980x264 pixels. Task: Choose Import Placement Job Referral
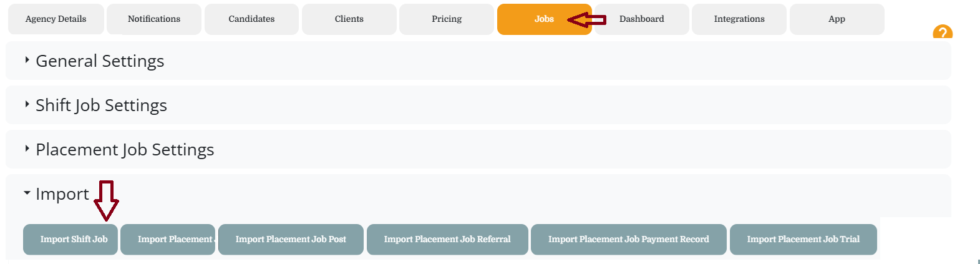(447, 240)
